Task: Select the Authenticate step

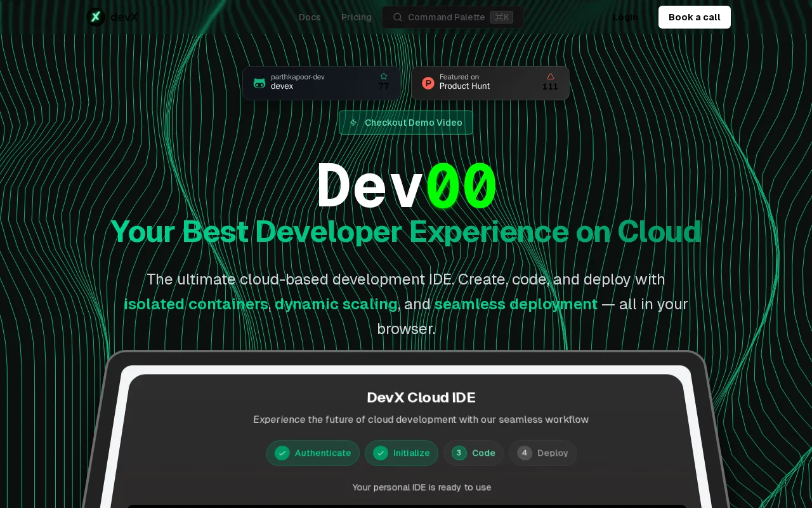Action: (x=313, y=453)
